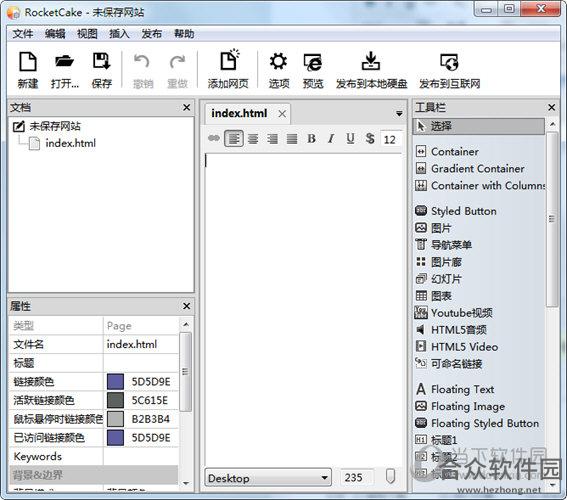
Task: Pick the Floating Image tool
Action: [460, 406]
